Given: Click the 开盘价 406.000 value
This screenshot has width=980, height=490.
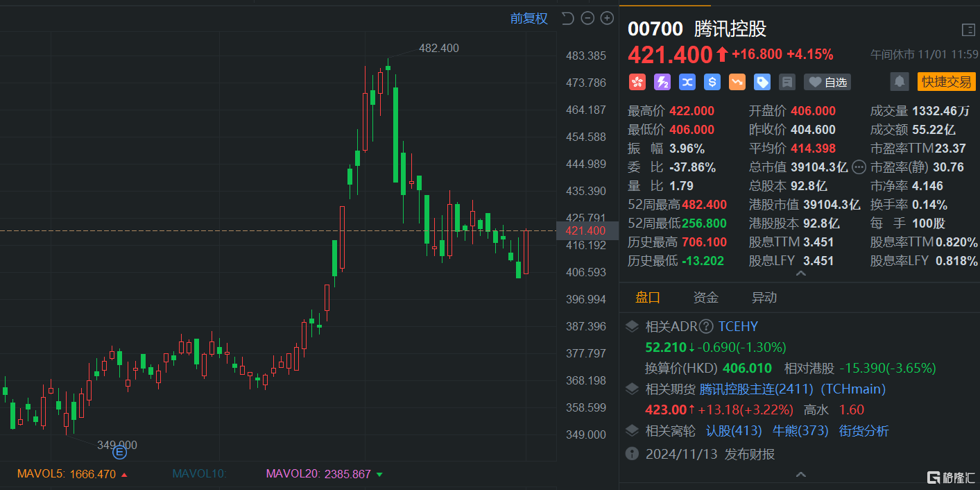Looking at the screenshot, I should 813,111.
